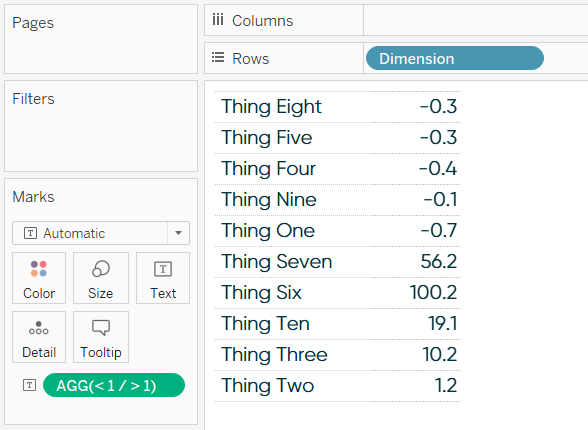Click the -0.7 value for Thing One
588x430 pixels.
[438, 230]
